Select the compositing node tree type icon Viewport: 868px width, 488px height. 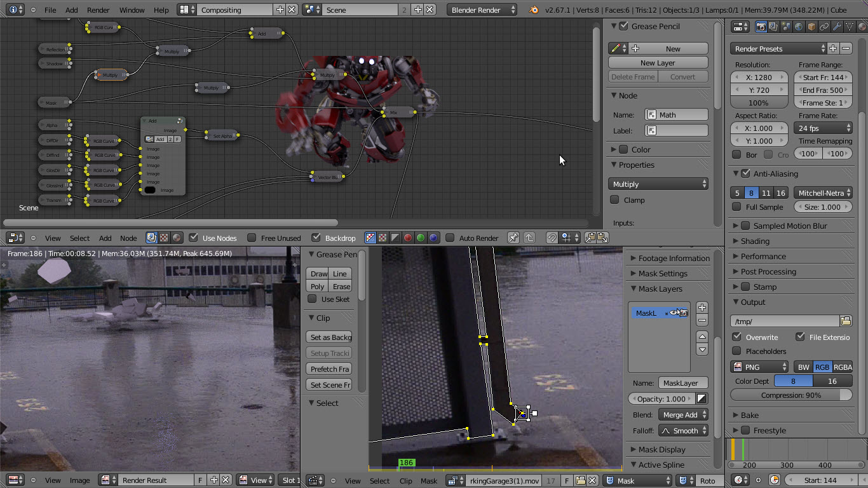[151, 238]
